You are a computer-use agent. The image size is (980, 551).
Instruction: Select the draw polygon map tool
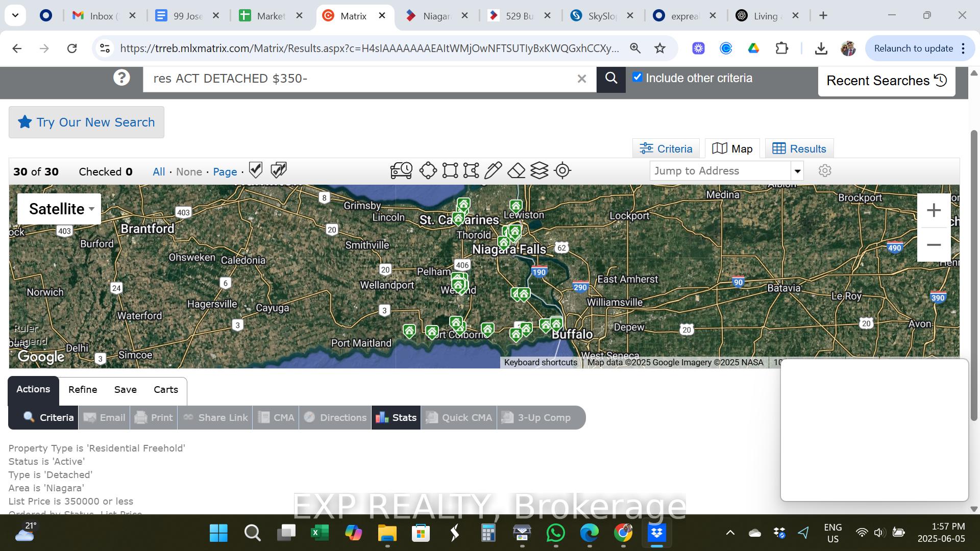471,170
